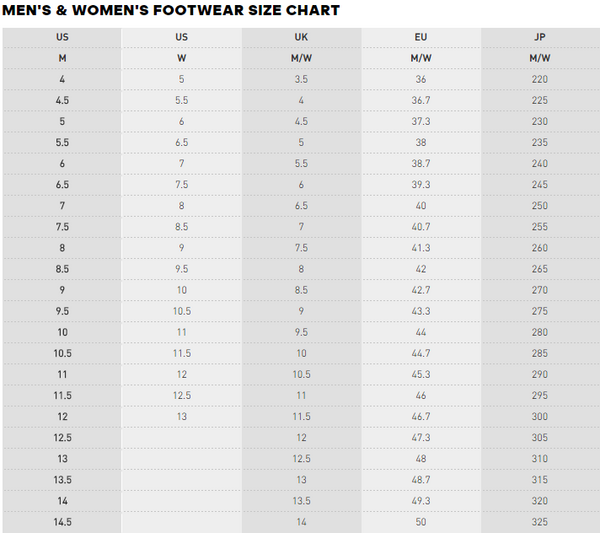Click the JP size 325 cell
This screenshot has width=600, height=533.
point(540,522)
